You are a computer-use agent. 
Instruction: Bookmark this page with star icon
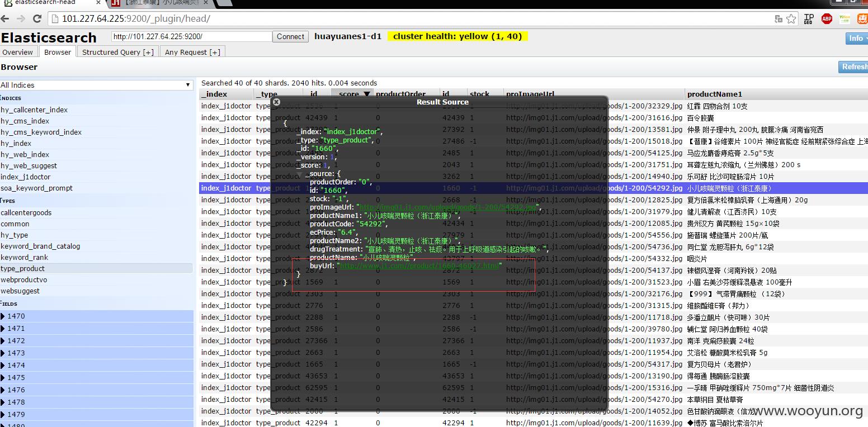pyautogui.click(x=791, y=19)
